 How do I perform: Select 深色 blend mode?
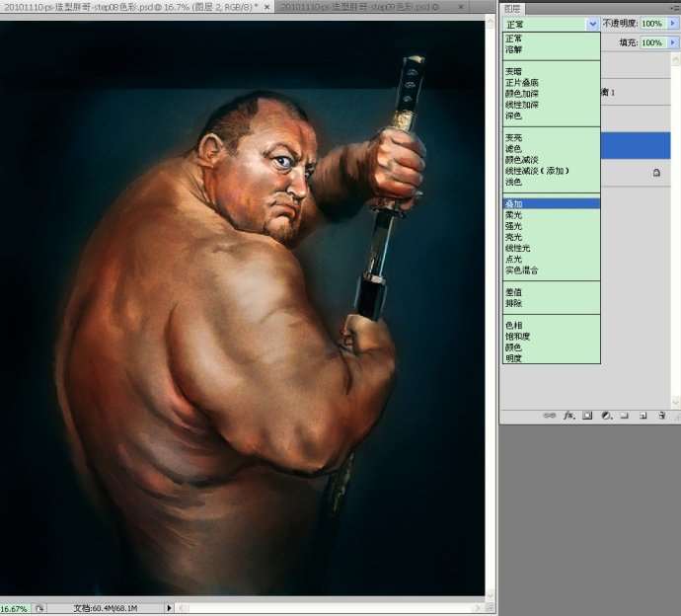[552, 115]
